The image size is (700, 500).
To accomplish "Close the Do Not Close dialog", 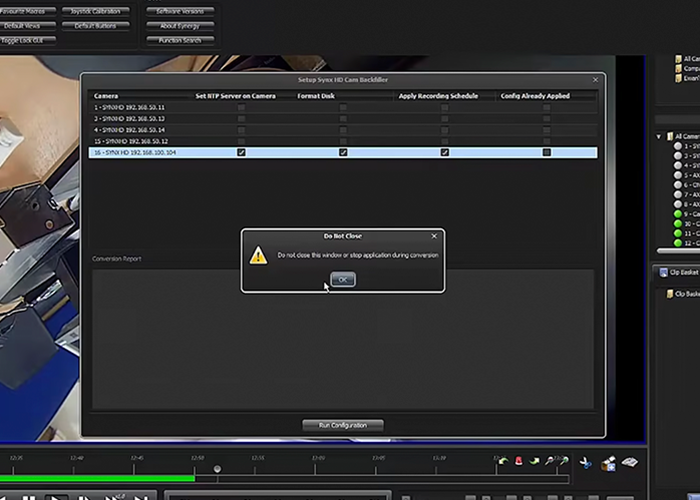I will [x=434, y=236].
